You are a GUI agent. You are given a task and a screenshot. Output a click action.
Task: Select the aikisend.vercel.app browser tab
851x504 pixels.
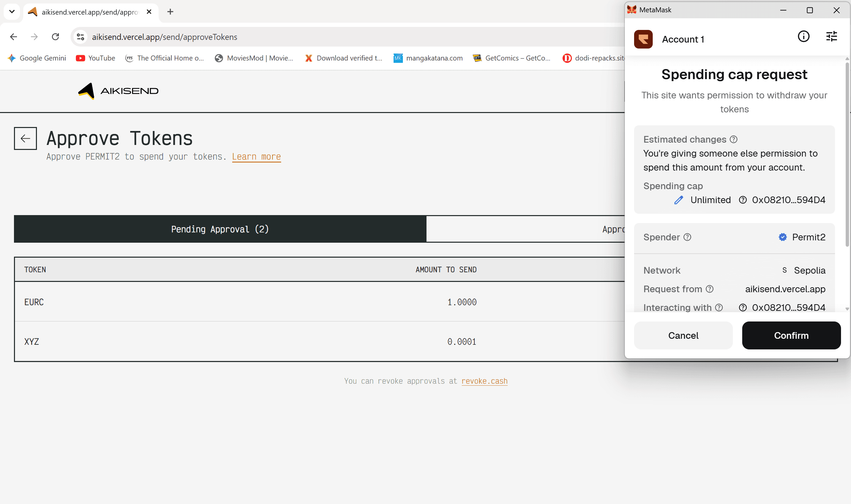pos(91,12)
